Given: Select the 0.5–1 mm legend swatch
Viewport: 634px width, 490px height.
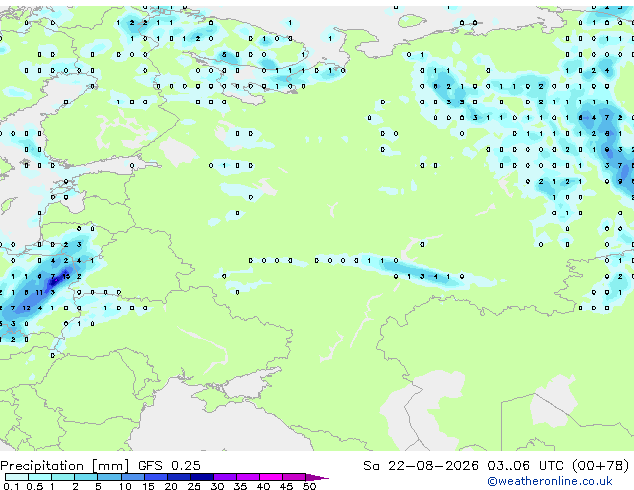Looking at the screenshot, I should point(40,477).
